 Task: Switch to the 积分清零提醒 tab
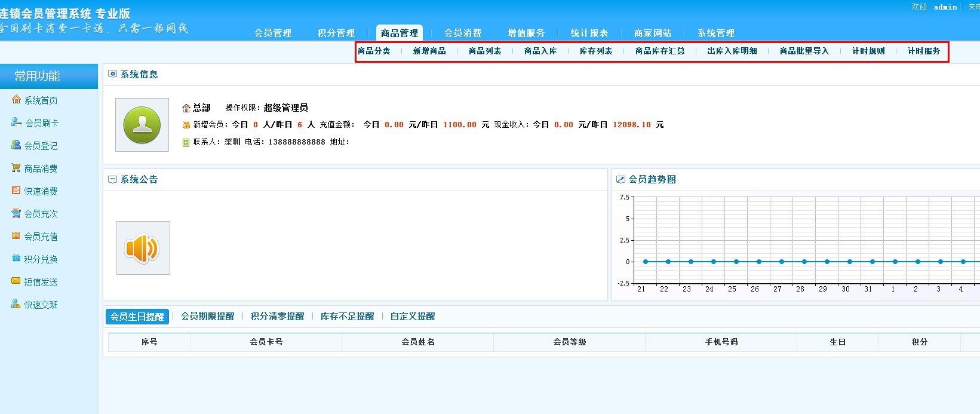click(278, 317)
